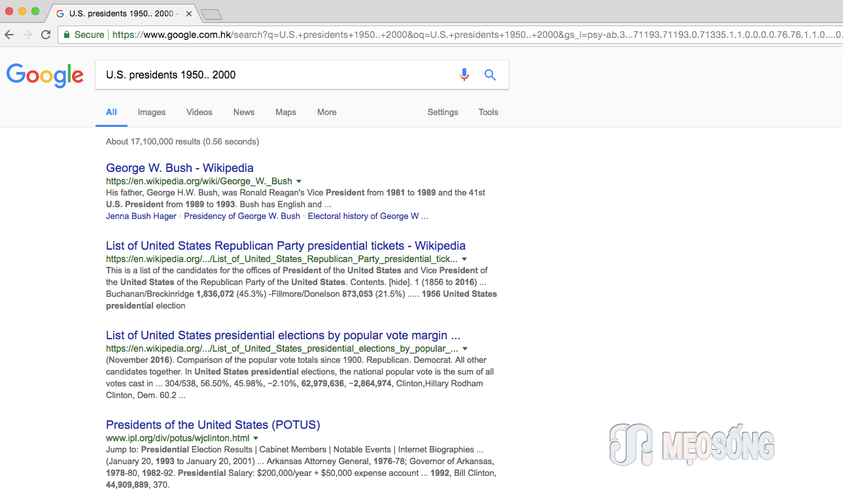Click the green presidential_elections_by_popular URL text
The width and height of the screenshot is (843, 504).
point(282,348)
